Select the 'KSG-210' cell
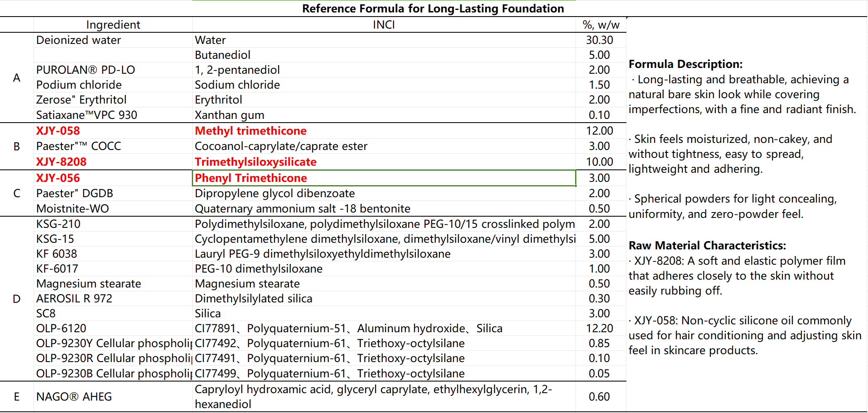The height and width of the screenshot is (413, 868). (113, 224)
